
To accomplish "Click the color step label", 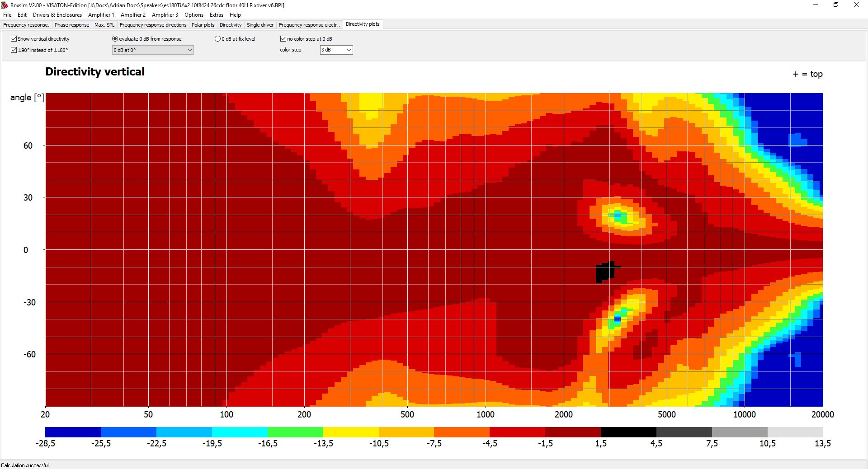I will (x=291, y=50).
